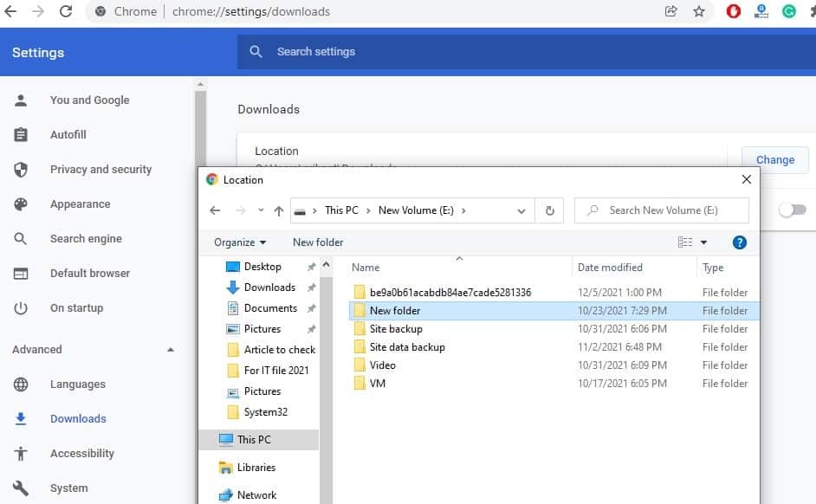Open the dialog help question mark icon
This screenshot has width=816, height=504.
pyautogui.click(x=739, y=242)
